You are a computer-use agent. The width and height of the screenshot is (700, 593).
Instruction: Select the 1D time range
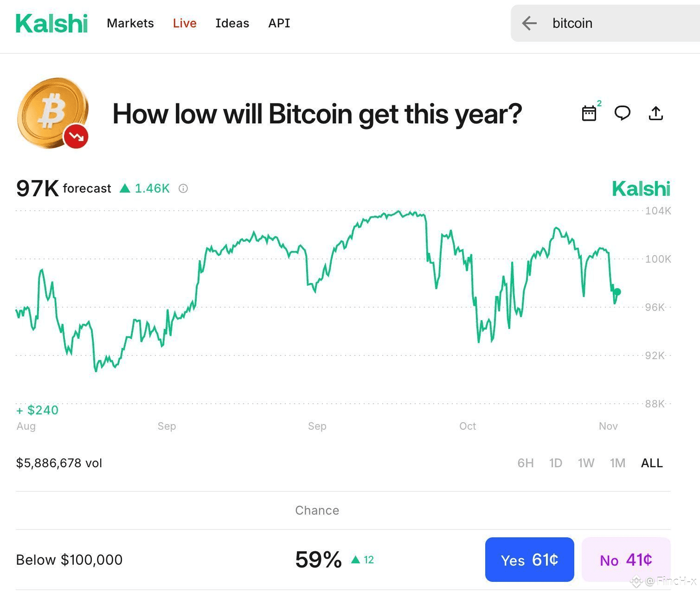click(x=556, y=463)
